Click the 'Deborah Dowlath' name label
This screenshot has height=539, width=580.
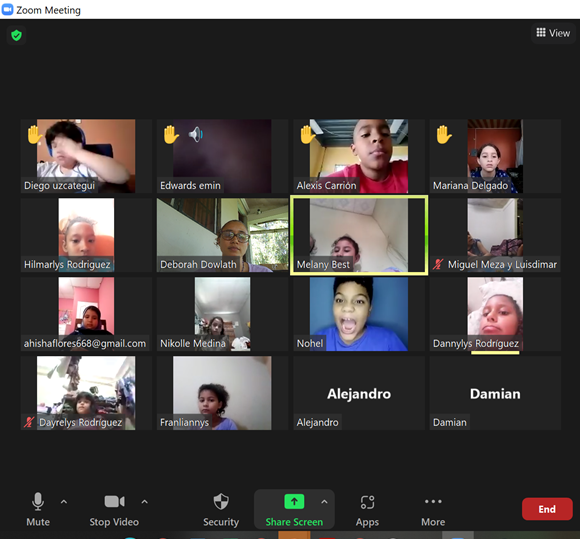coord(198,265)
